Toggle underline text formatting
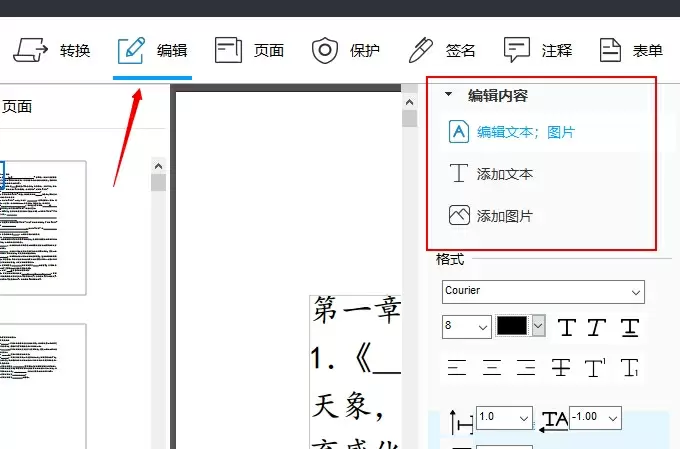Screen dimensions: 680x449 click(629, 327)
